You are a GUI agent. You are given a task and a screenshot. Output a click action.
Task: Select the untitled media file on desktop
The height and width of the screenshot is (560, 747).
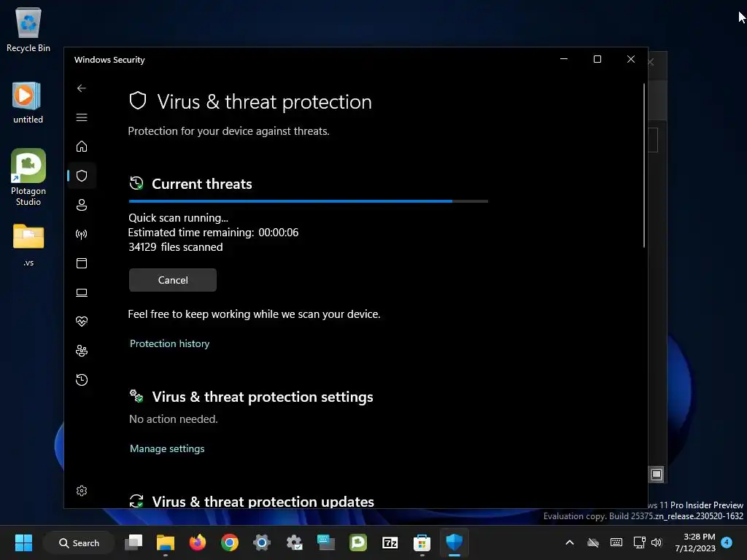pyautogui.click(x=28, y=103)
